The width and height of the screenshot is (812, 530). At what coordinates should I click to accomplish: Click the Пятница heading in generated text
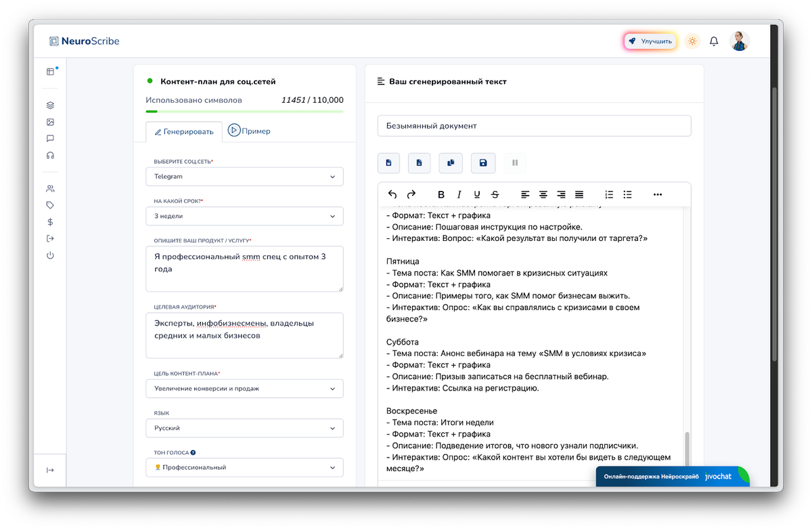403,261
